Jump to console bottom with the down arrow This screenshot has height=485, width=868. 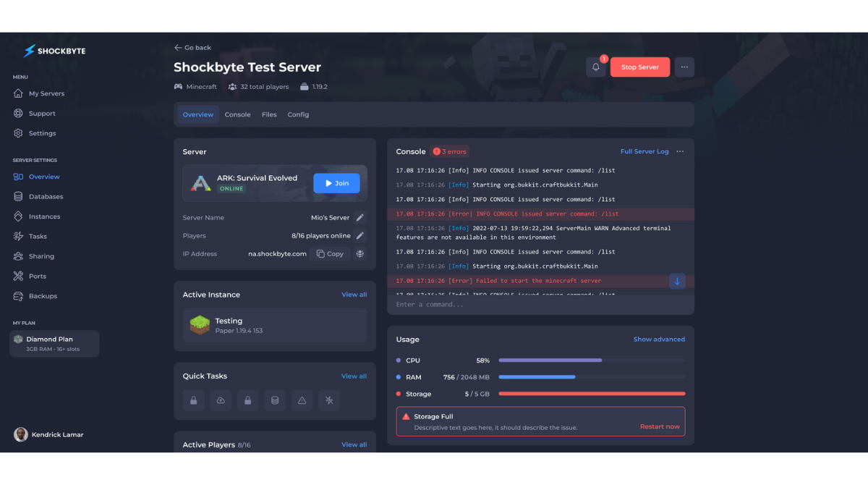click(677, 281)
